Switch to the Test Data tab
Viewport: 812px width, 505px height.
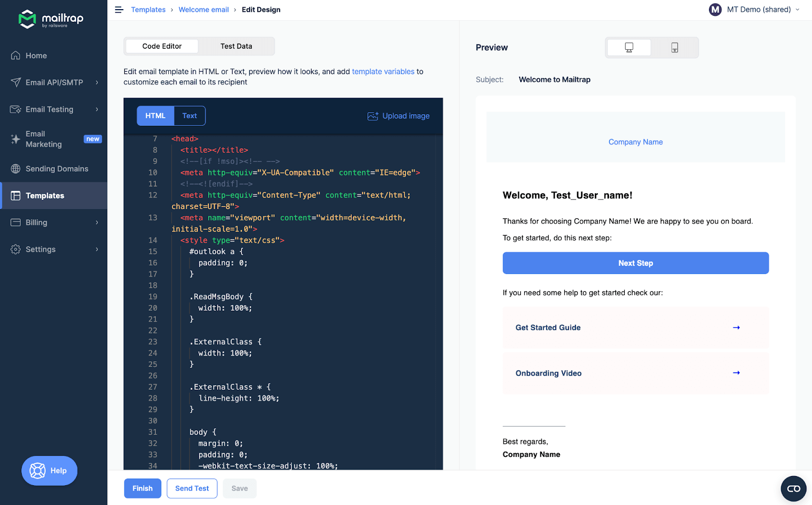coord(236,46)
